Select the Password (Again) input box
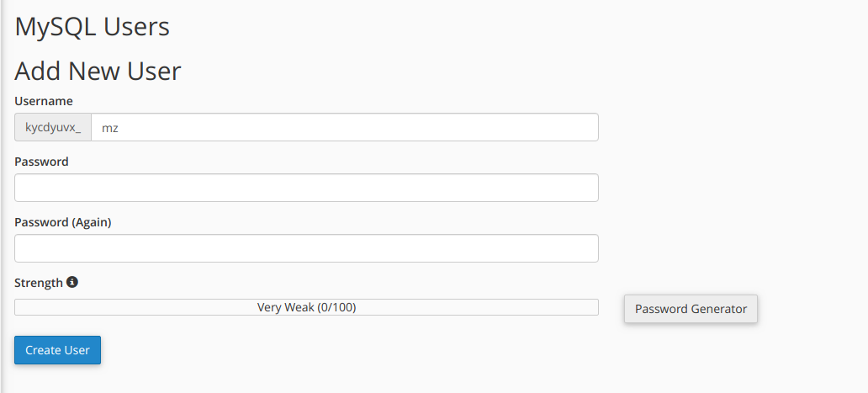Screen dimensions: 868x393 click(306, 248)
